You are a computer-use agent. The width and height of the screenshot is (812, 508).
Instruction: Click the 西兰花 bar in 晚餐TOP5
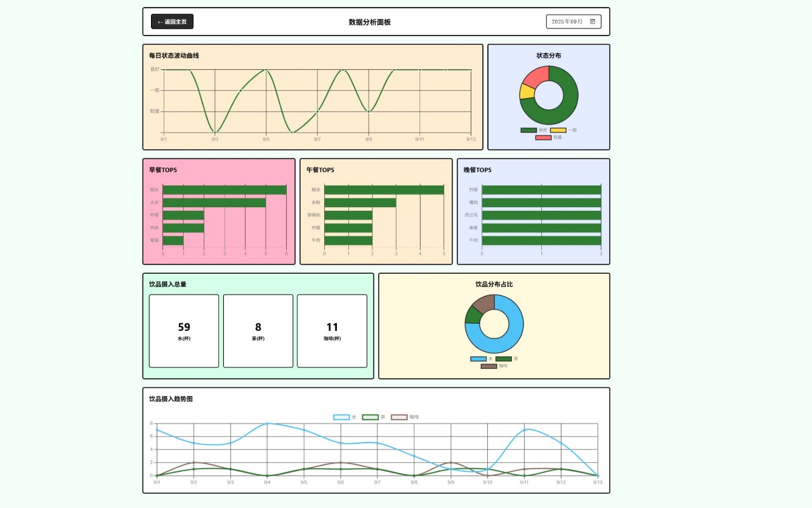pos(541,215)
